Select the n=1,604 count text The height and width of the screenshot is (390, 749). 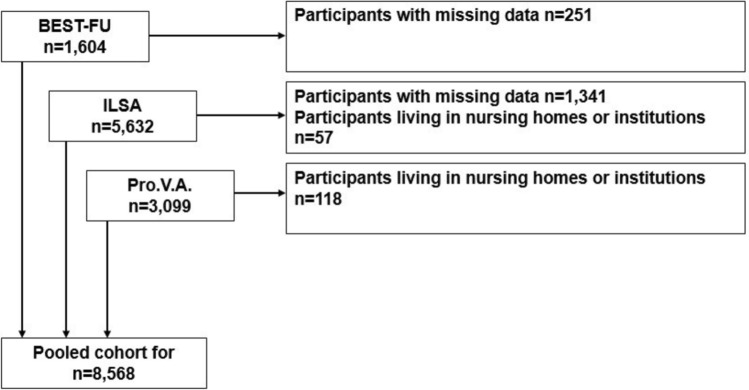click(x=75, y=47)
